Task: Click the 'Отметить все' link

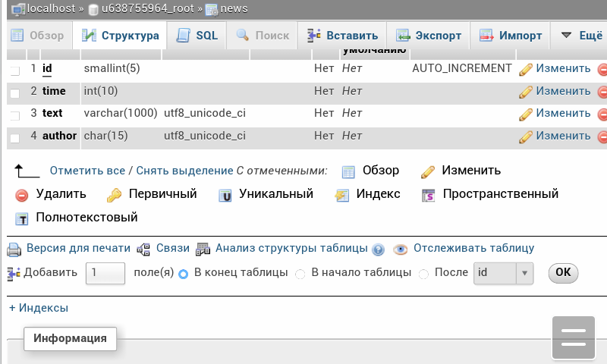Action: (87, 171)
